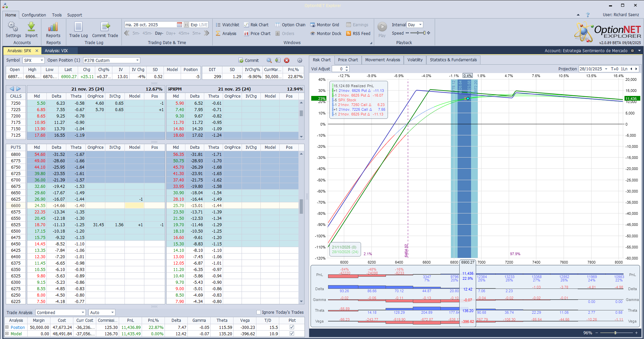Toggle the Ignore Today's Trades checkbox
This screenshot has height=339, width=644.
258,312
